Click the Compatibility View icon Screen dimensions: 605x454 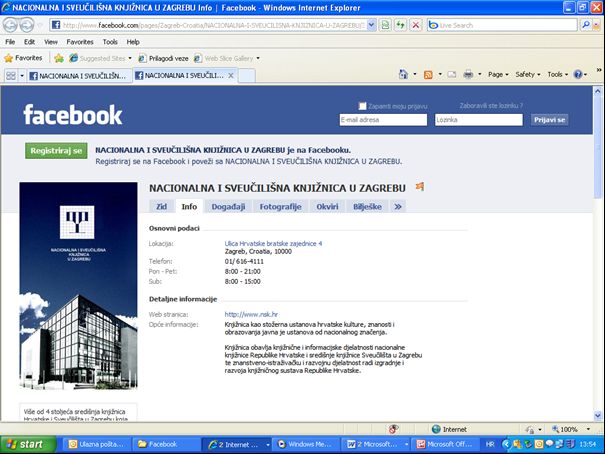(x=385, y=25)
